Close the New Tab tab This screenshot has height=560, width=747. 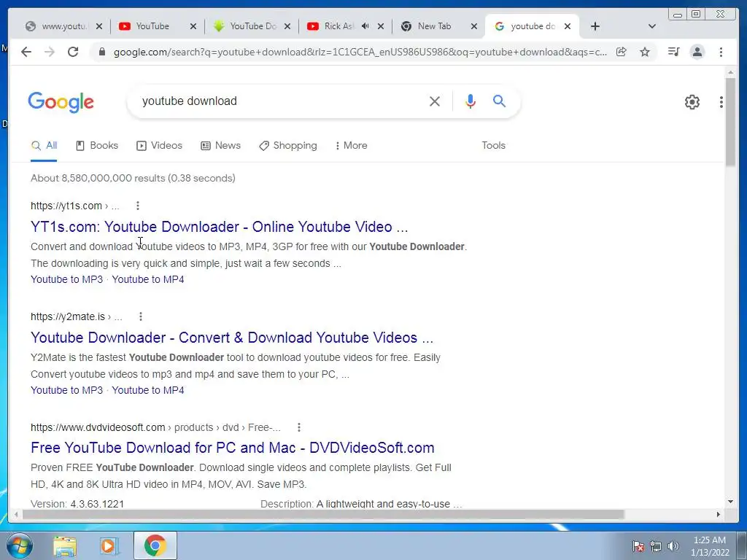[x=473, y=27]
